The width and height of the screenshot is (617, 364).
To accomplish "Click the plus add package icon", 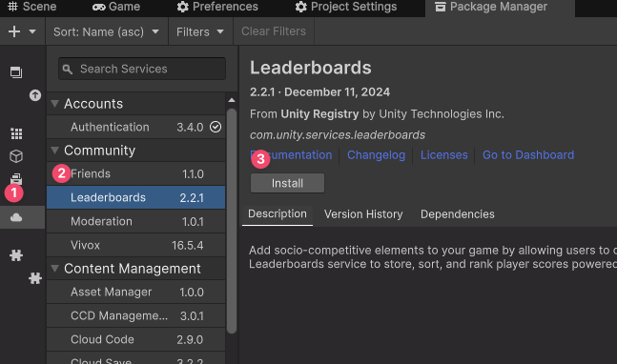I will 14,31.
